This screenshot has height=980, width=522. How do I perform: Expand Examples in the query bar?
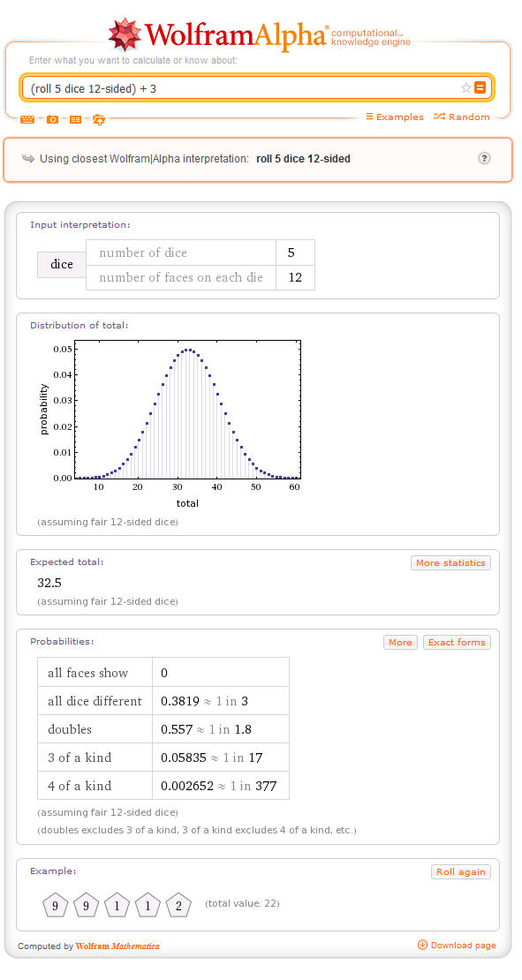[x=394, y=117]
